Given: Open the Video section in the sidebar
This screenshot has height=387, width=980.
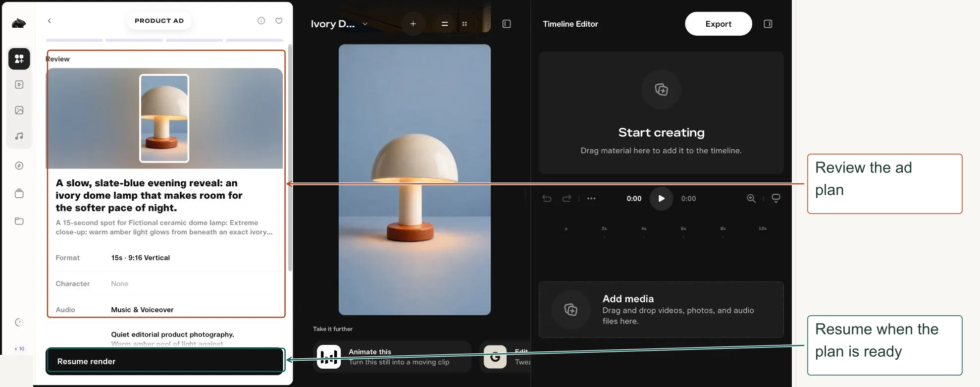Looking at the screenshot, I should coord(19,85).
